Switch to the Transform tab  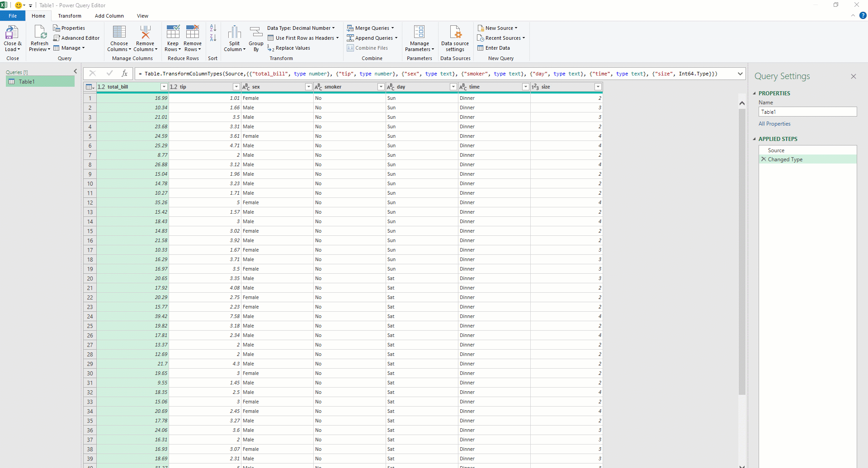pos(70,16)
